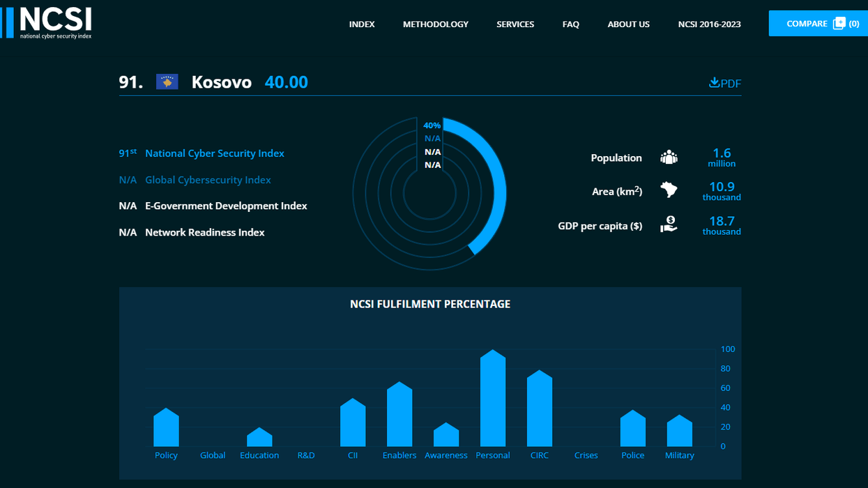Click the Personal bar in the chart
The height and width of the screenshot is (488, 868).
coord(493,401)
